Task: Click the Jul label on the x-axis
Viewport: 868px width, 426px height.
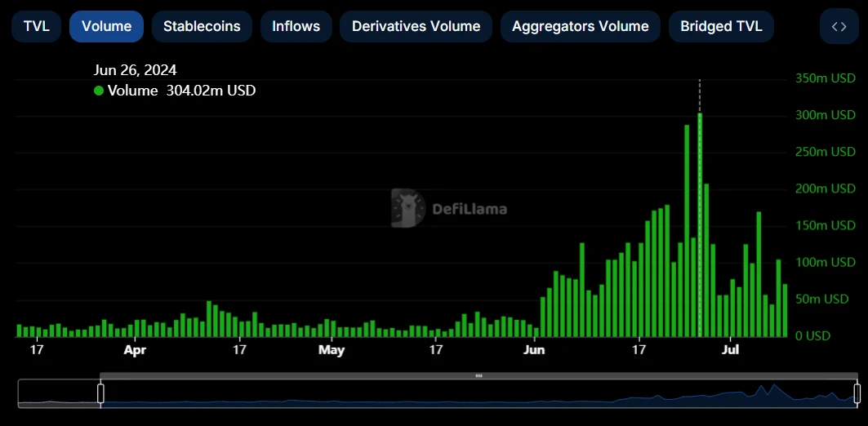Action: click(x=731, y=350)
